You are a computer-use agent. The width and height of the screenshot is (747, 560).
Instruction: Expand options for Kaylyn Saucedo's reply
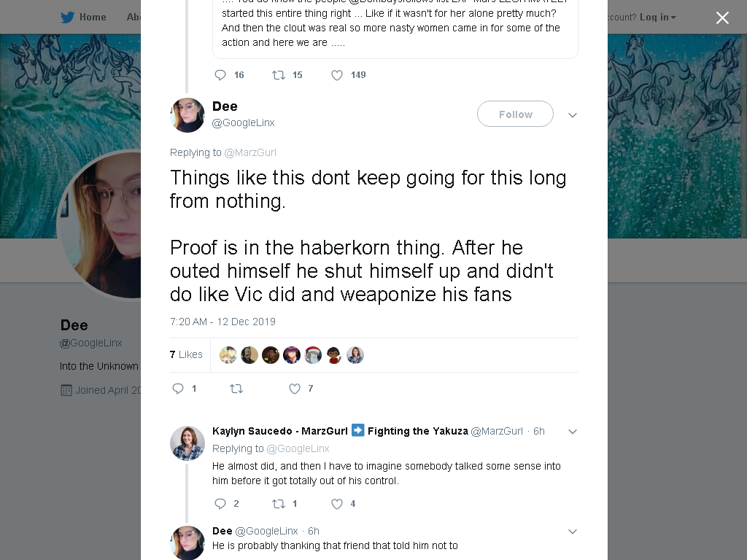573,432
